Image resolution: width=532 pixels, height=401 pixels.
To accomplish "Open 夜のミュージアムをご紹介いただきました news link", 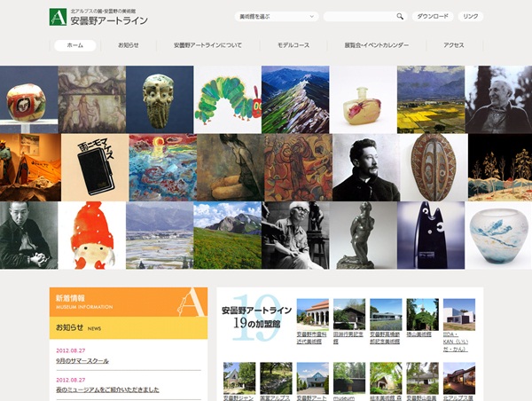I will [x=107, y=389].
